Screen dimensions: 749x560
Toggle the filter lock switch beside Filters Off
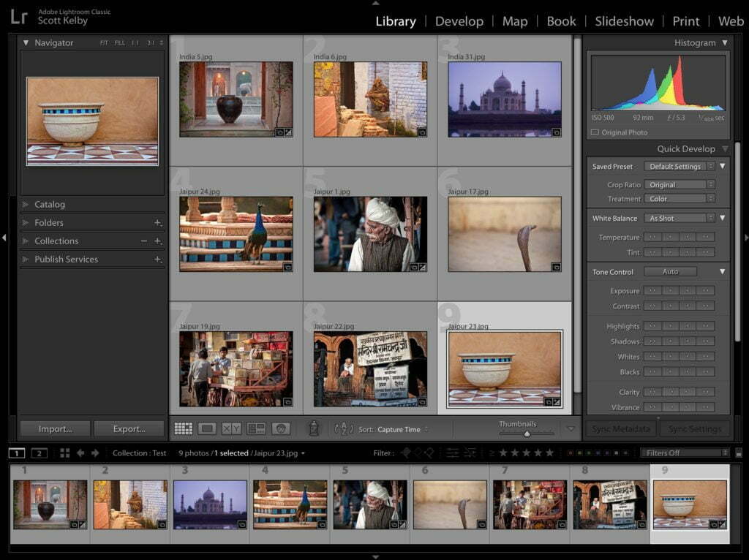[x=739, y=453]
